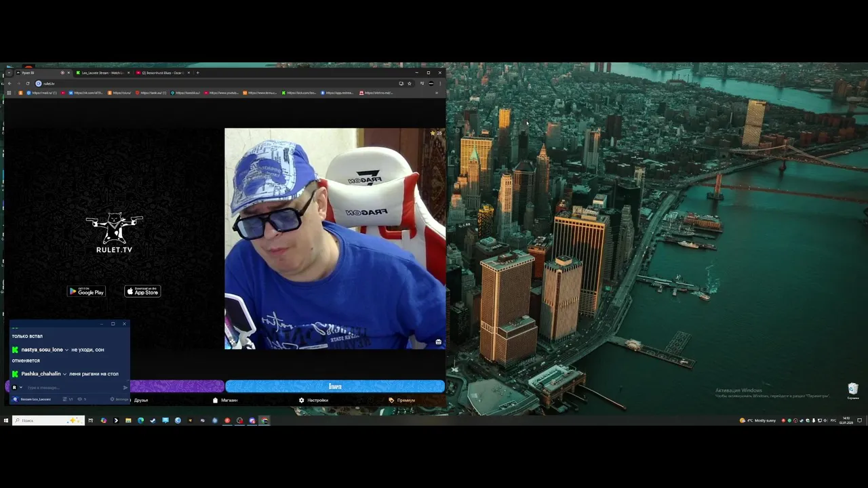
Task: Open Steam from the taskbar
Action: pos(153,420)
